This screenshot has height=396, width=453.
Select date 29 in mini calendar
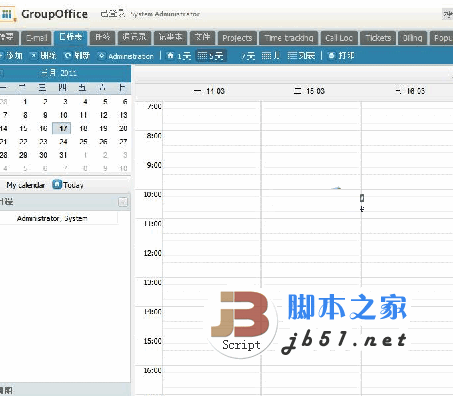click(23, 155)
